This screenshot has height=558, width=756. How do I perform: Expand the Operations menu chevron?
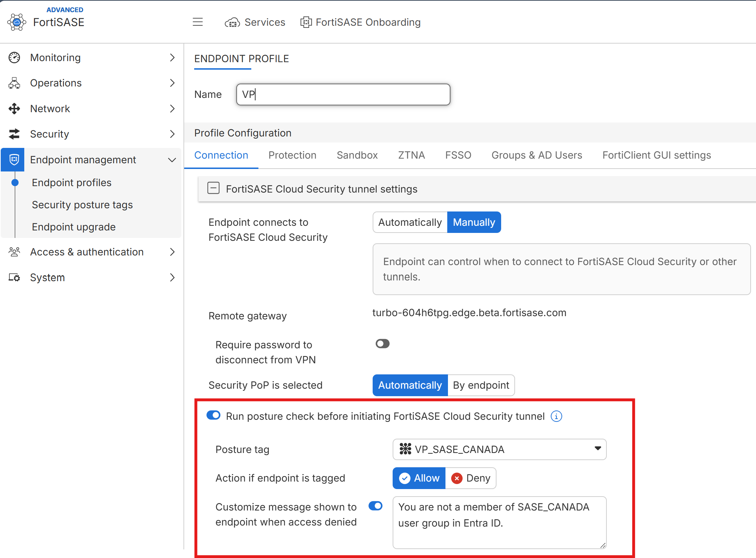[172, 83]
